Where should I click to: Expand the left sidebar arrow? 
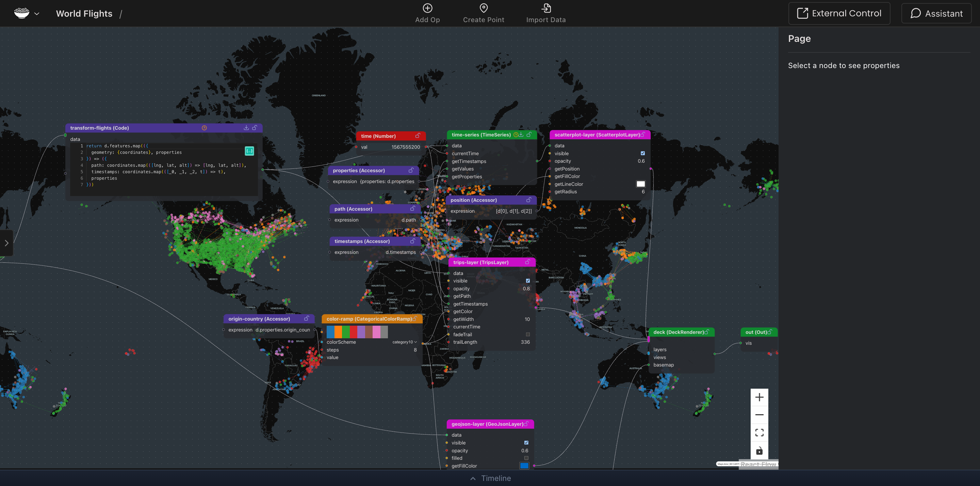(x=6, y=243)
